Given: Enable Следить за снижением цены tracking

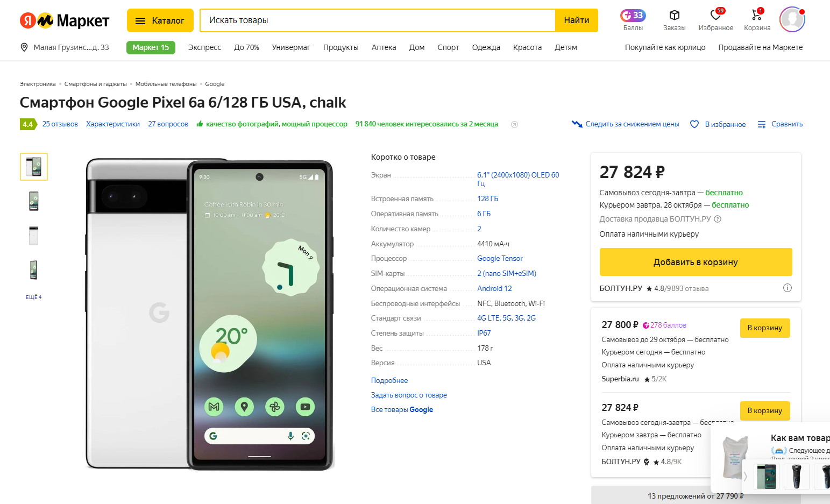Looking at the screenshot, I should pos(625,124).
